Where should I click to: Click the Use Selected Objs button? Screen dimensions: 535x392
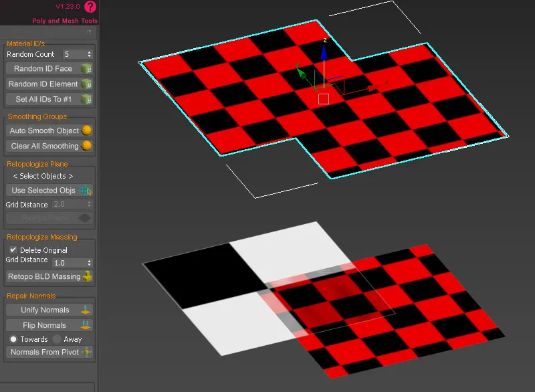click(x=49, y=191)
